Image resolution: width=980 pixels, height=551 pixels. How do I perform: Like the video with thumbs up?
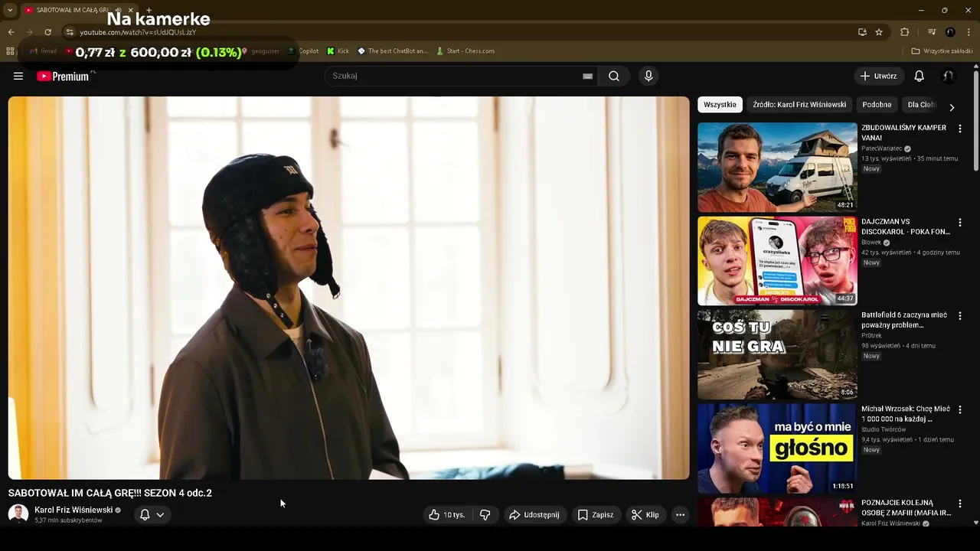tap(447, 515)
